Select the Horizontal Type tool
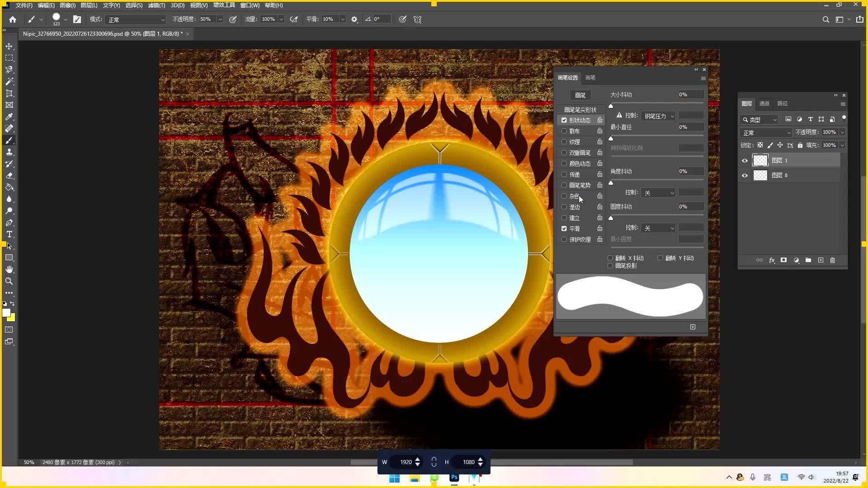 [9, 235]
